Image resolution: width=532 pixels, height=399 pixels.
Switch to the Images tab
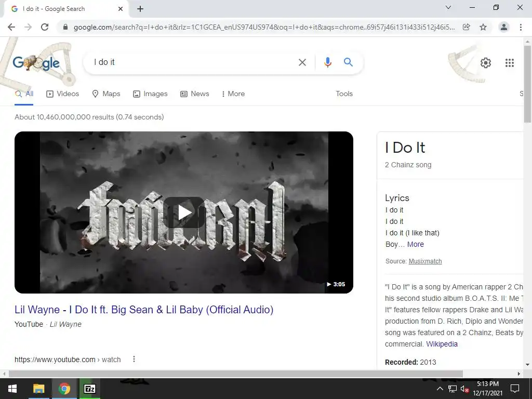coord(150,94)
